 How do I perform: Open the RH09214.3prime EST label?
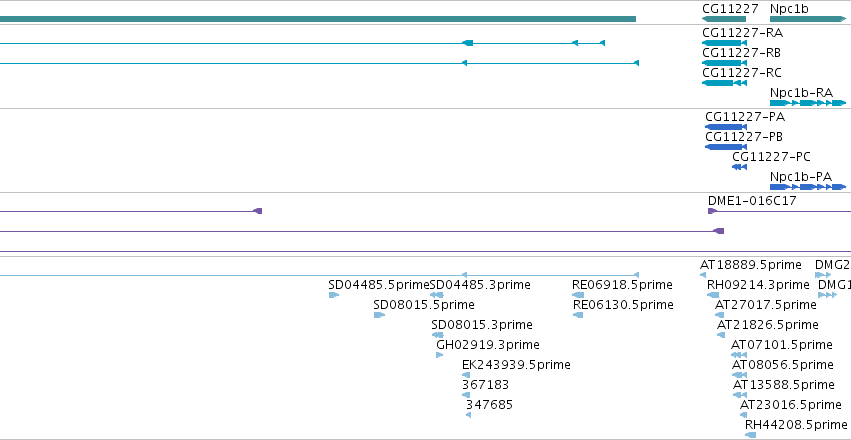(758, 285)
